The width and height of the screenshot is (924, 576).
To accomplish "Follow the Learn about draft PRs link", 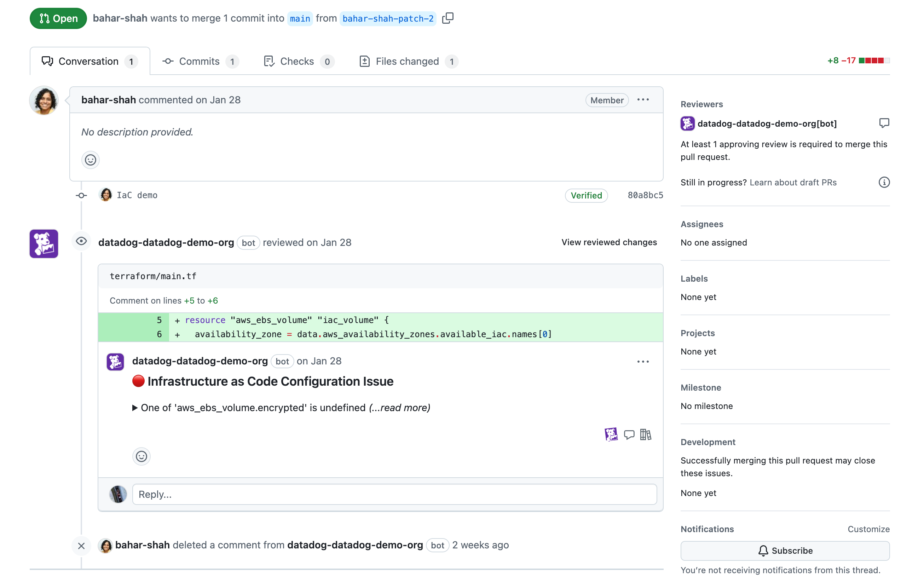I will (x=793, y=183).
